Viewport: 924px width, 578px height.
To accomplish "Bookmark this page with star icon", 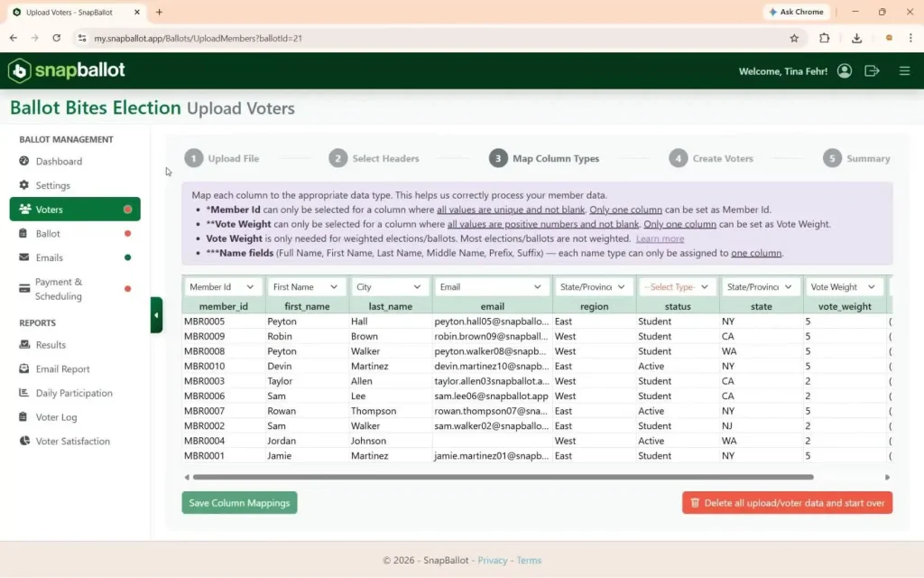I will click(794, 38).
